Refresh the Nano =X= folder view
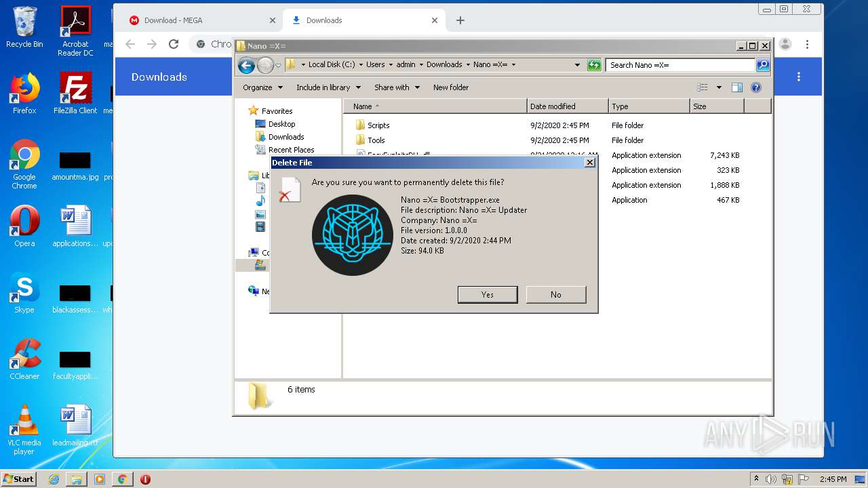The width and height of the screenshot is (868, 488). pyautogui.click(x=594, y=65)
